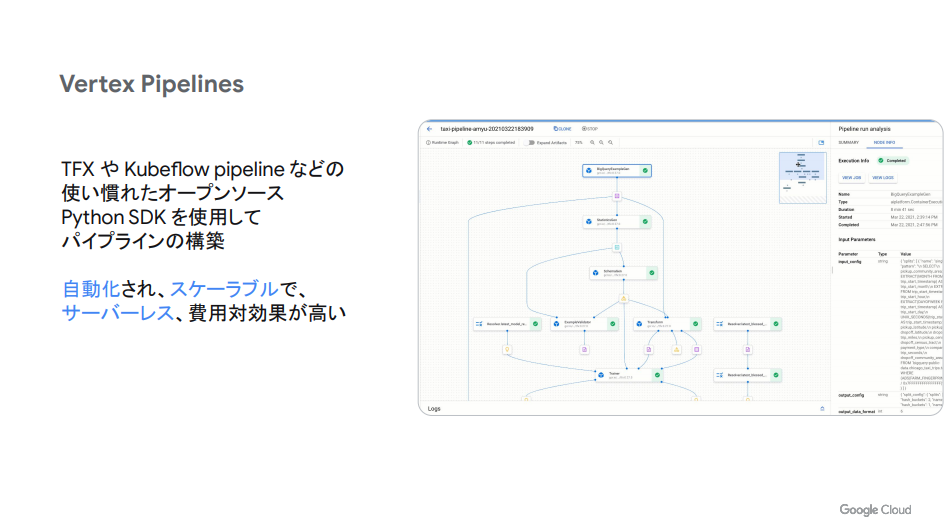The image size is (952, 523).
Task: Zoom out of the pipeline graph
Action: tap(601, 143)
